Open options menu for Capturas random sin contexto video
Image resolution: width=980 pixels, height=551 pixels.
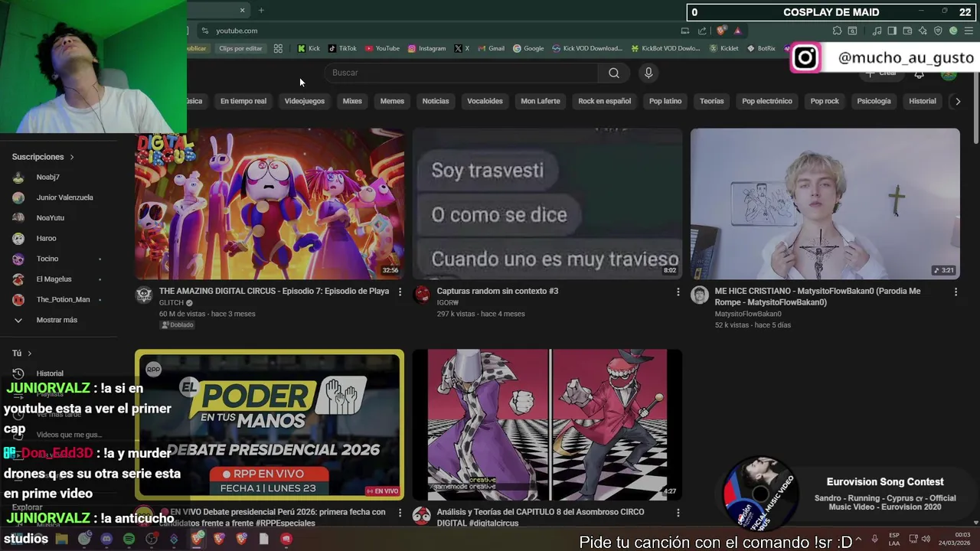678,292
